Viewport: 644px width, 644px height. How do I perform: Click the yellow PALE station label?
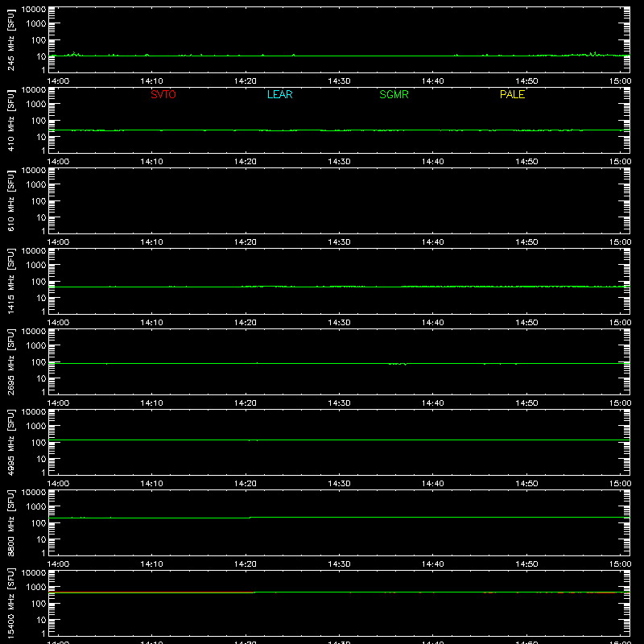click(x=512, y=94)
